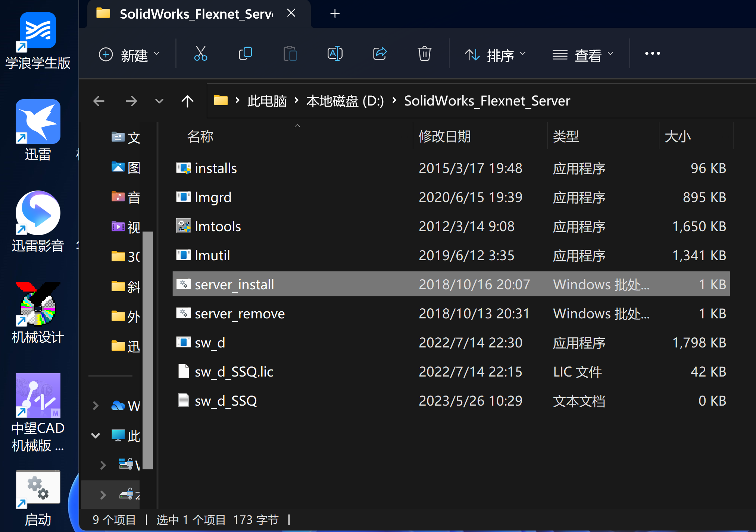Open 学浪学生版 desktop shortcut
The height and width of the screenshot is (532, 756).
[38, 41]
